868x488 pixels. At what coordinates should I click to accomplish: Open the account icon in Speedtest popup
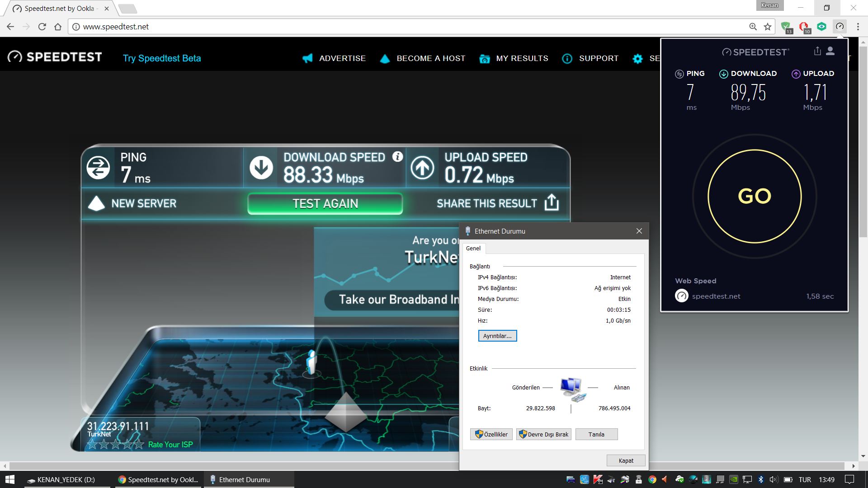830,51
